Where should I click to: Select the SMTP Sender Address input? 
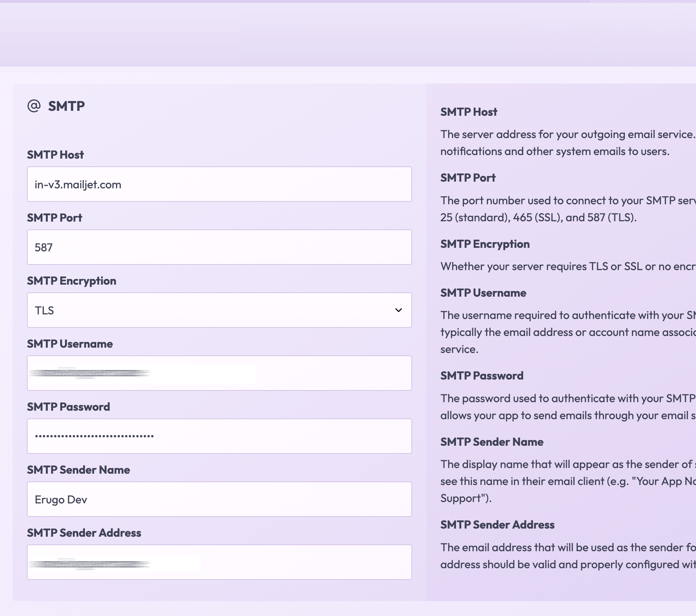(219, 562)
